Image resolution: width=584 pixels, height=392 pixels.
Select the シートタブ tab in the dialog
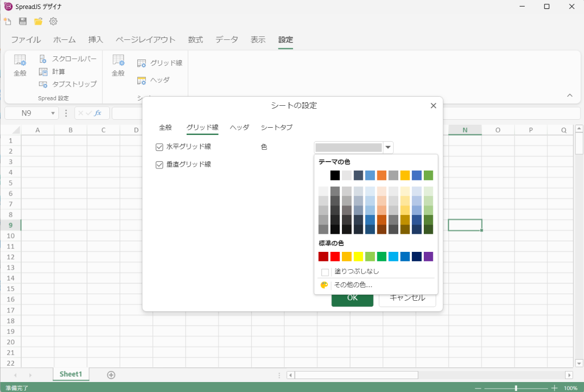(x=277, y=127)
